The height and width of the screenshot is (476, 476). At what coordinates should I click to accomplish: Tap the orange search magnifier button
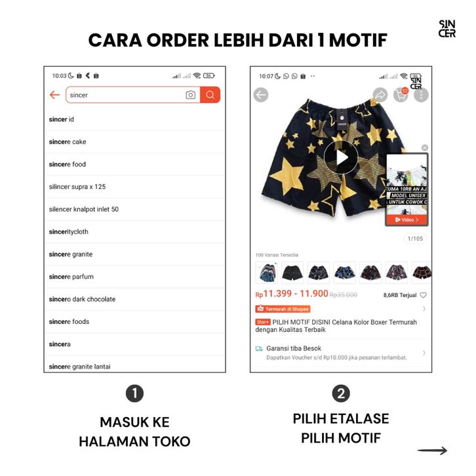tap(210, 94)
